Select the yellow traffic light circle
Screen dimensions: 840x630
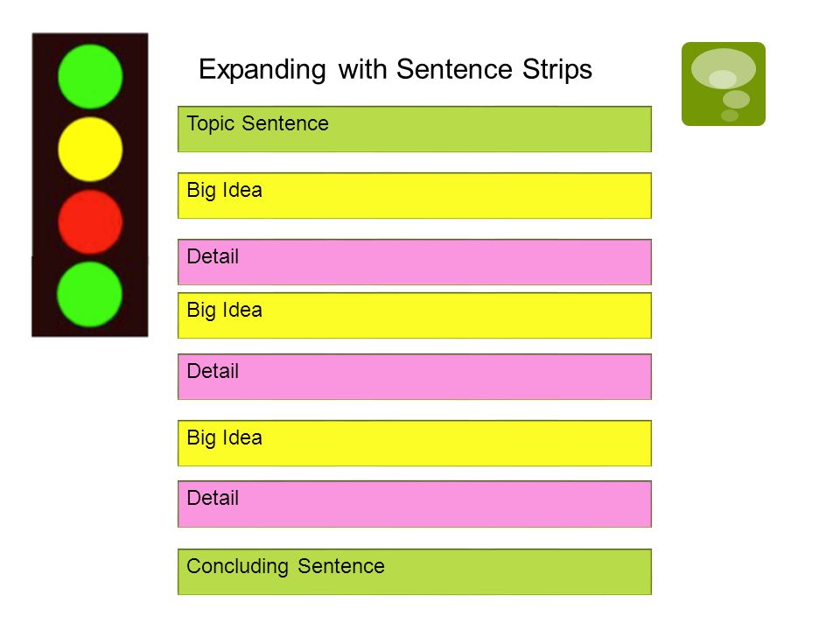click(90, 149)
